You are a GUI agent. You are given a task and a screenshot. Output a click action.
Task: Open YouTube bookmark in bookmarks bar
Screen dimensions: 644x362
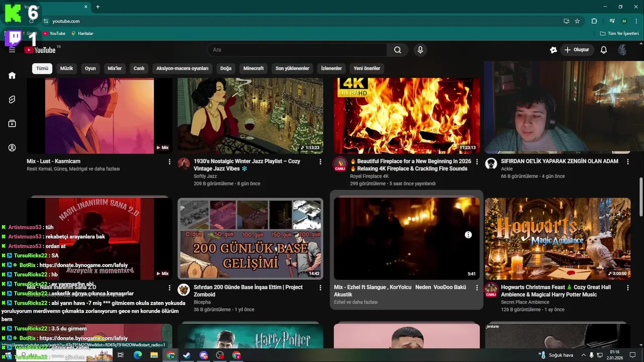pyautogui.click(x=54, y=34)
